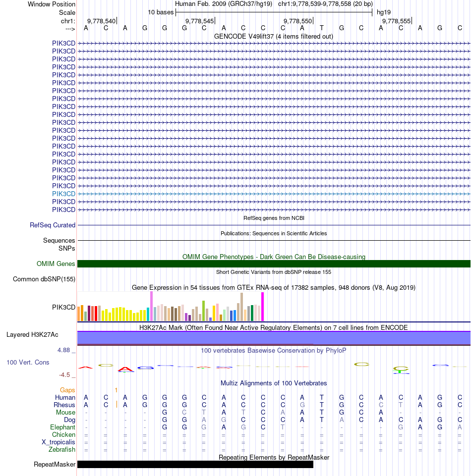
Task: Click the orange gap count '1' in Gaps row
Action: tap(116, 390)
